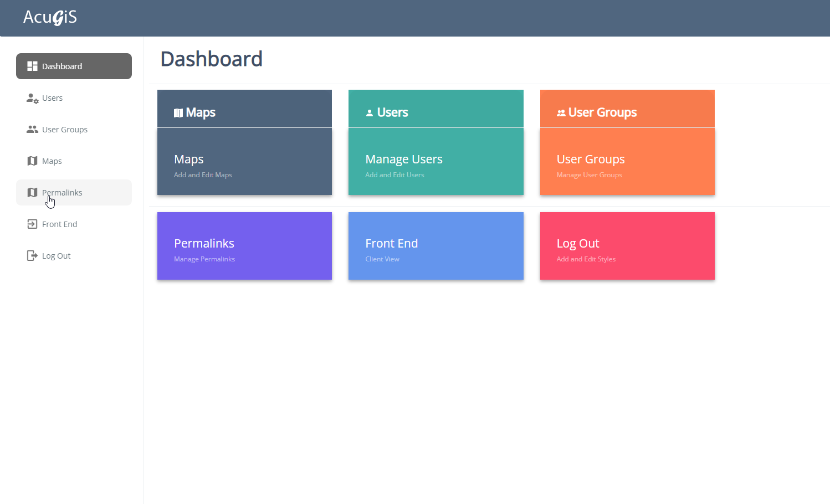Screen dimensions: 830x504
Task: Click the map icon in Maps card header
Action: 178,113
